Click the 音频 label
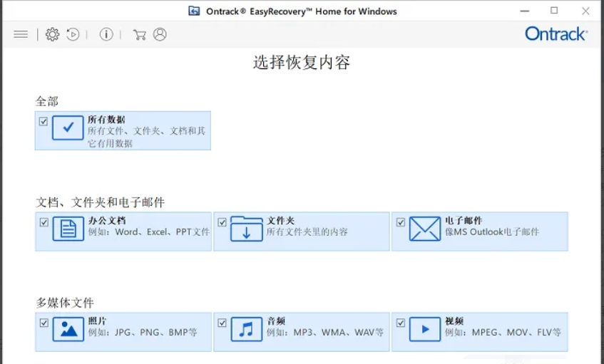 (276, 321)
